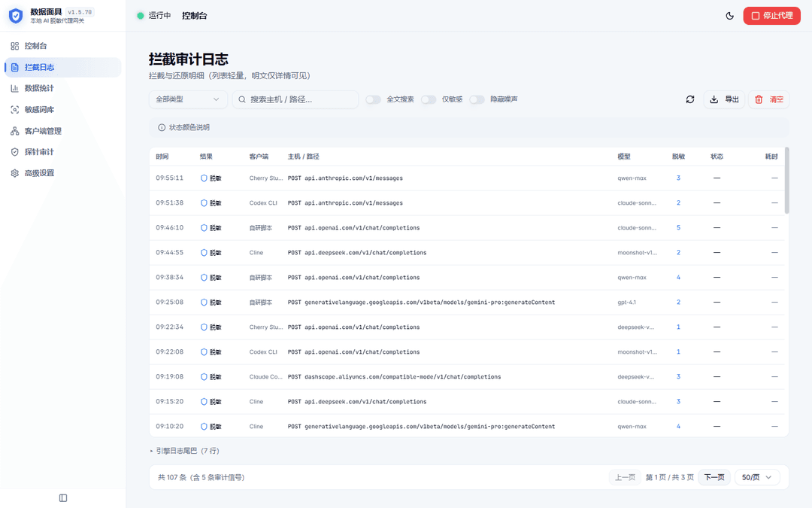Screen dimensions: 812x508
Task: Click the shield icon in 09:10:20 row
Action: (204, 427)
